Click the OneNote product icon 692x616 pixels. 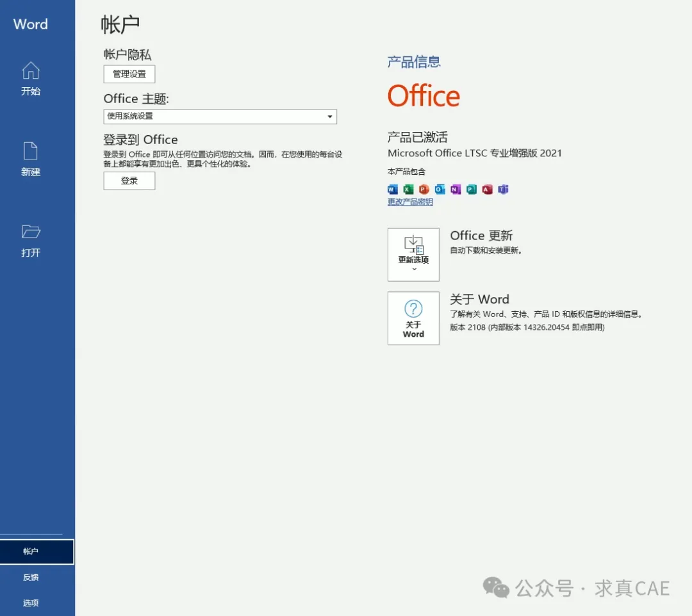pos(456,190)
